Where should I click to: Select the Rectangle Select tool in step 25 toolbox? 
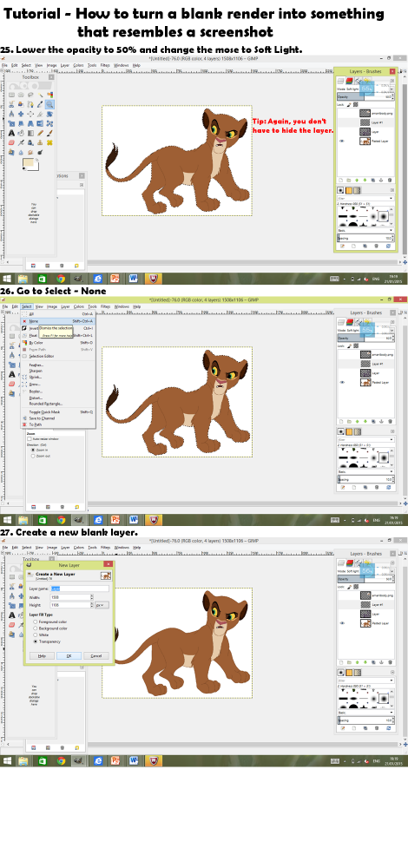pyautogui.click(x=11, y=95)
